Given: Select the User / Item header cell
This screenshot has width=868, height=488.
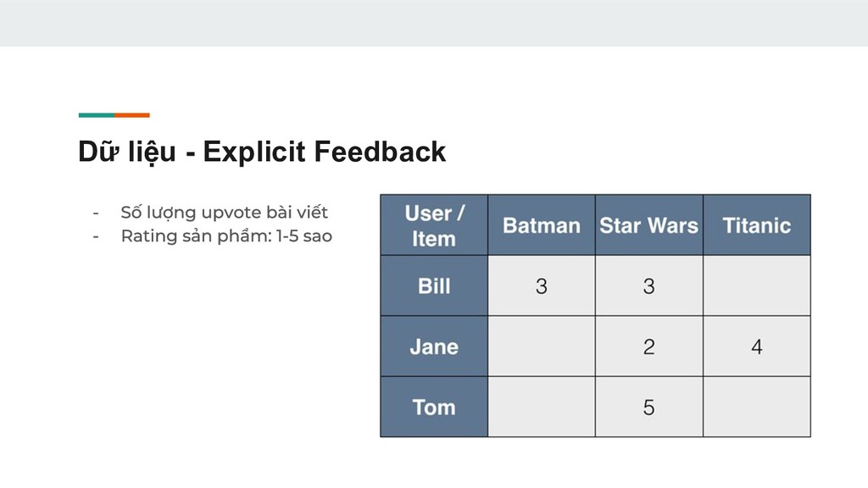Looking at the screenshot, I should click(x=434, y=225).
